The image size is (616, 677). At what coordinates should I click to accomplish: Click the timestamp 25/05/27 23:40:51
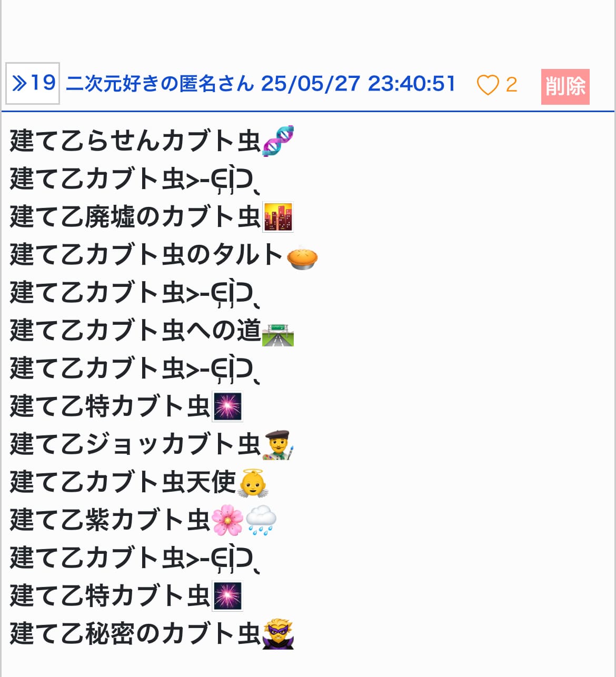tap(358, 84)
